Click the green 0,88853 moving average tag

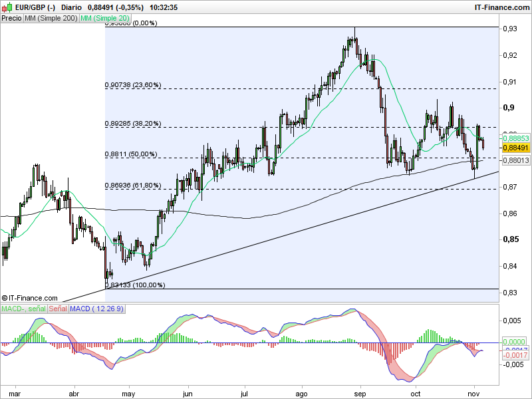[x=516, y=138]
